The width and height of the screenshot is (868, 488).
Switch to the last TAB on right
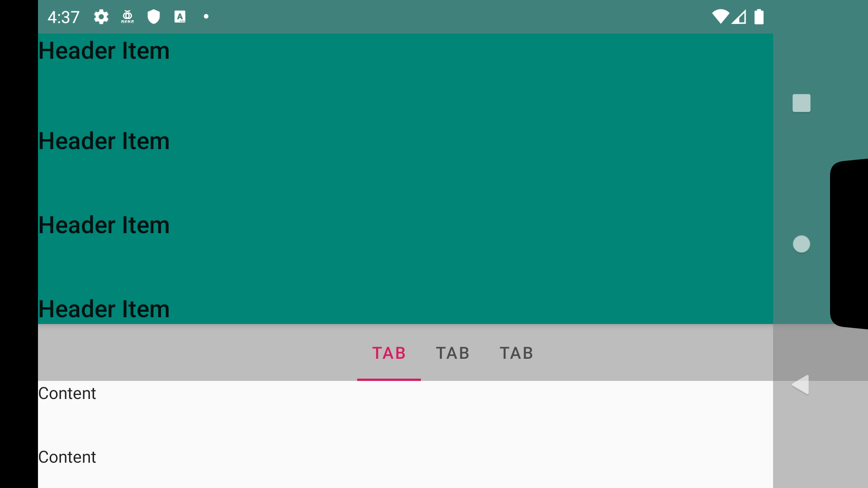[516, 353]
